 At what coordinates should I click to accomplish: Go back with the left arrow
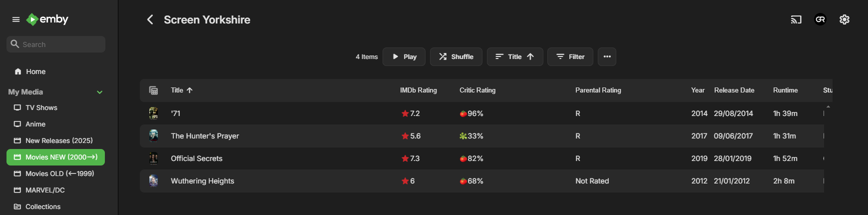pyautogui.click(x=150, y=19)
